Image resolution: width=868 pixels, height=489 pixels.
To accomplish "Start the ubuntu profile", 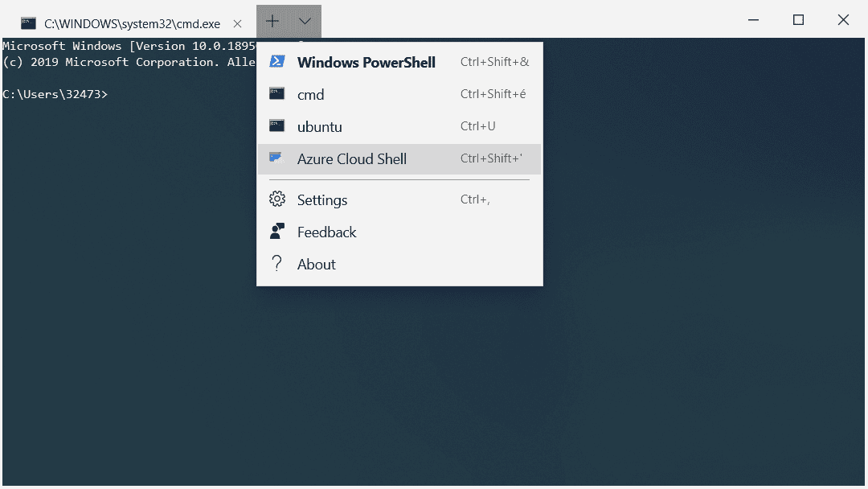I will tap(399, 126).
